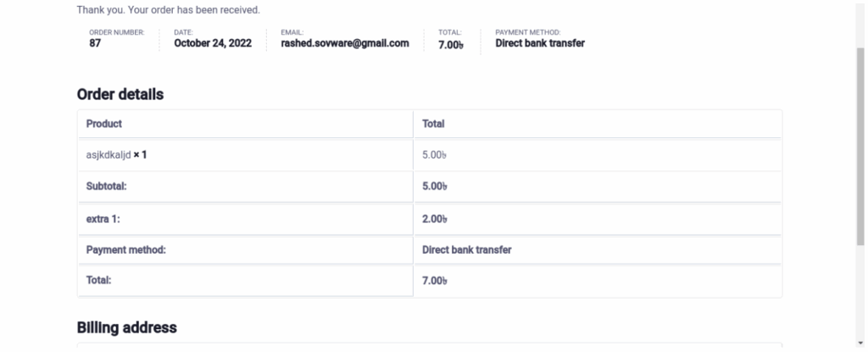Click the order number 87
The width and height of the screenshot is (868, 352).
[x=95, y=43]
